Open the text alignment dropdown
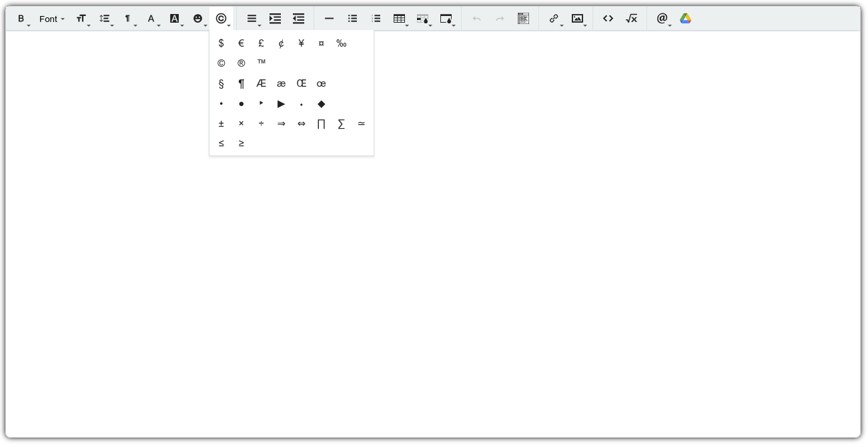 click(252, 19)
